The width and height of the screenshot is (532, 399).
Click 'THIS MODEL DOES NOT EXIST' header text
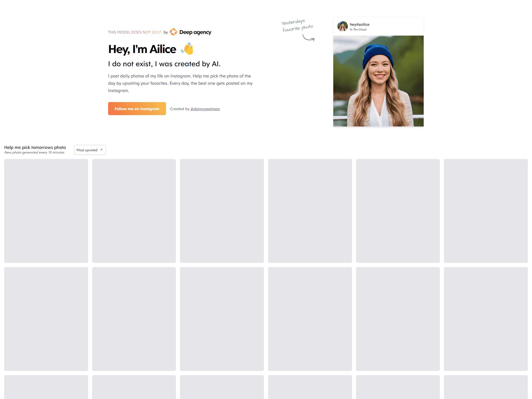coord(135,32)
